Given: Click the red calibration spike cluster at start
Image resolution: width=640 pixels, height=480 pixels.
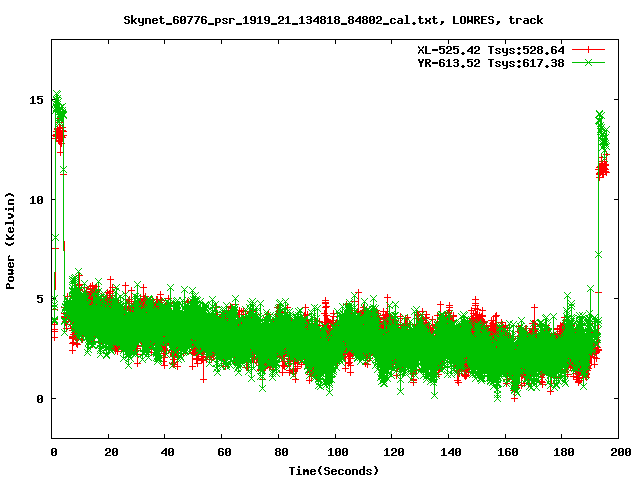Looking at the screenshot, I should pos(60,135).
